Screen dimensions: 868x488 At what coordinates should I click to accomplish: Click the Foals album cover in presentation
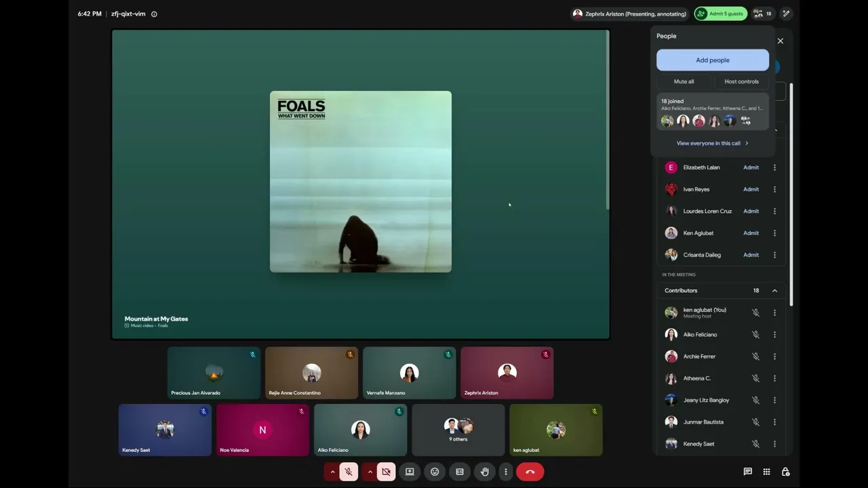coord(361,182)
